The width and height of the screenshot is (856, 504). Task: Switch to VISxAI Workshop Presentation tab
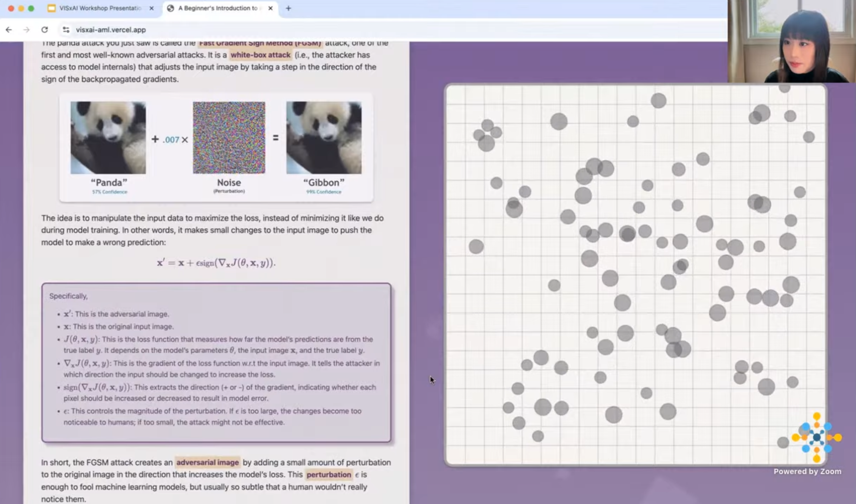coord(100,8)
